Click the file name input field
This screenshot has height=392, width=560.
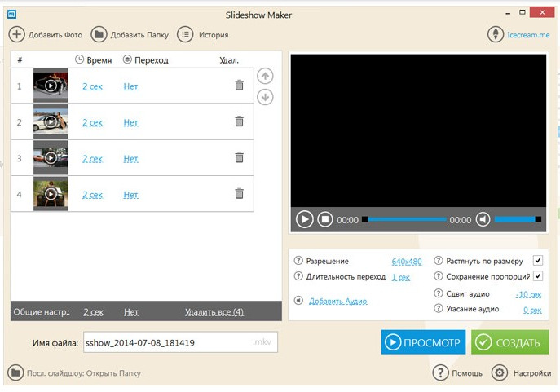(x=180, y=342)
